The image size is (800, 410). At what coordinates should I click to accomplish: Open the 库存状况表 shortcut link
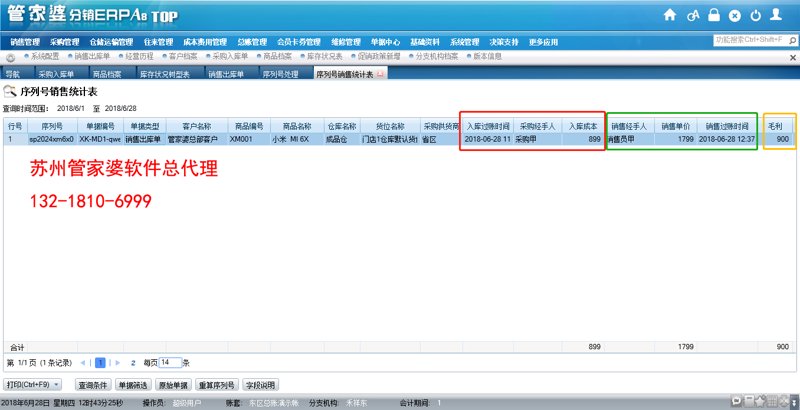point(324,56)
